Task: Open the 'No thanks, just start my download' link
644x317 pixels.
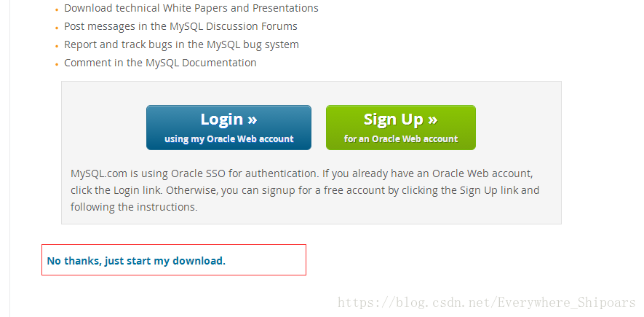Action: tap(136, 261)
